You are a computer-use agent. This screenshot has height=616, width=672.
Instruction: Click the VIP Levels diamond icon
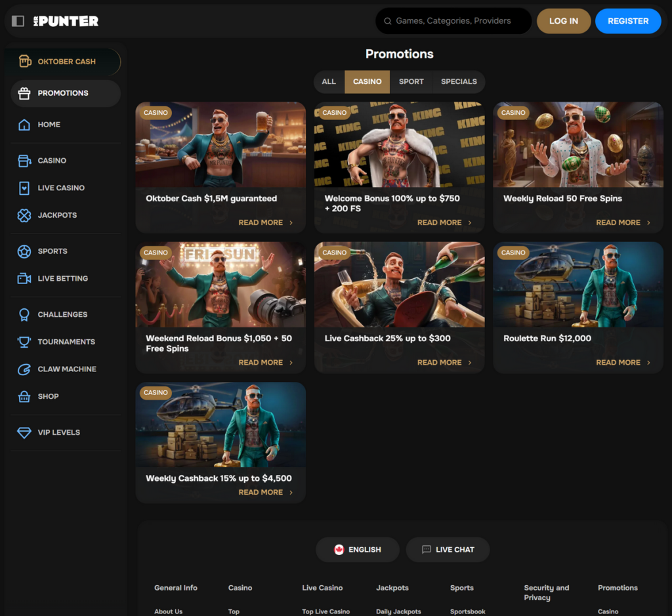point(24,433)
